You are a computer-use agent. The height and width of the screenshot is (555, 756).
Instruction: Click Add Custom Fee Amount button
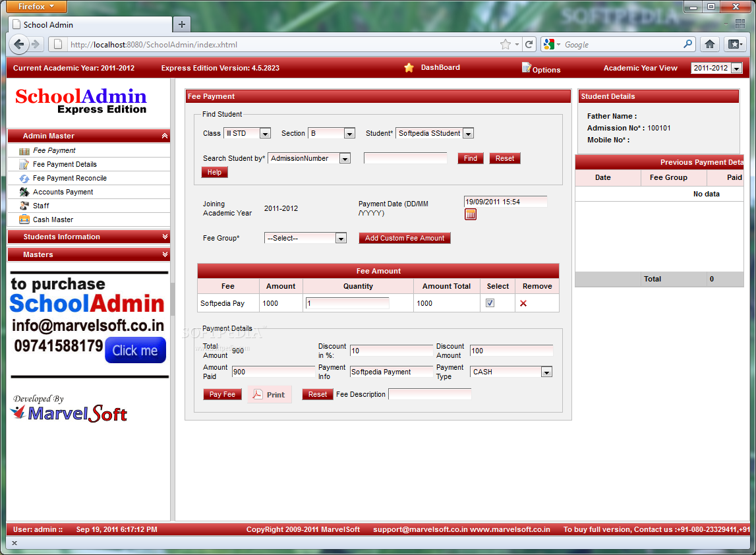click(405, 238)
